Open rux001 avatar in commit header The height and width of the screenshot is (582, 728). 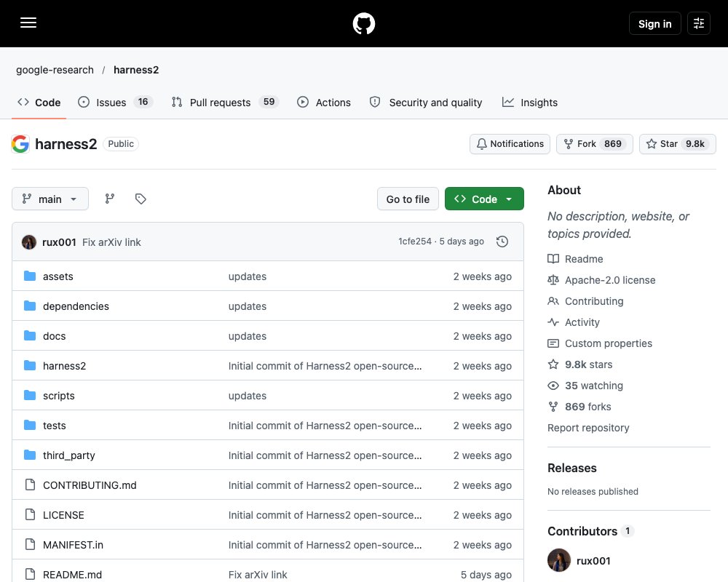click(x=29, y=242)
